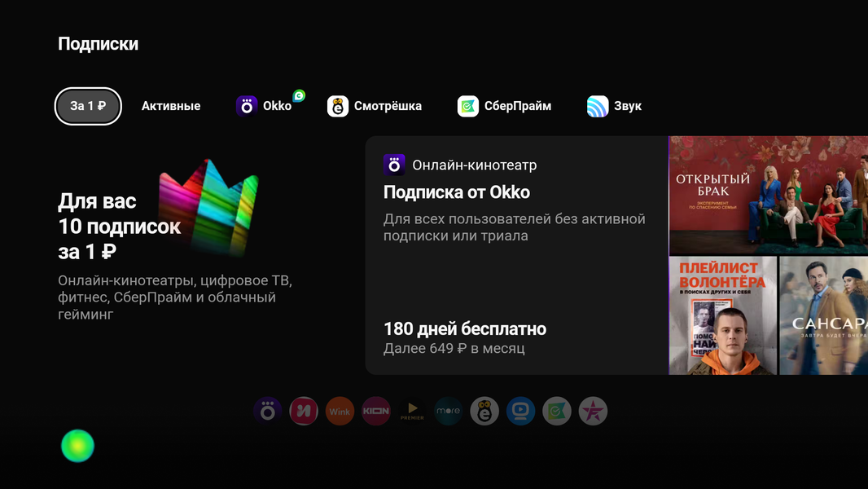Viewport: 868px width, 489px height.
Task: Select the pink star fitness icon
Action: tap(593, 411)
